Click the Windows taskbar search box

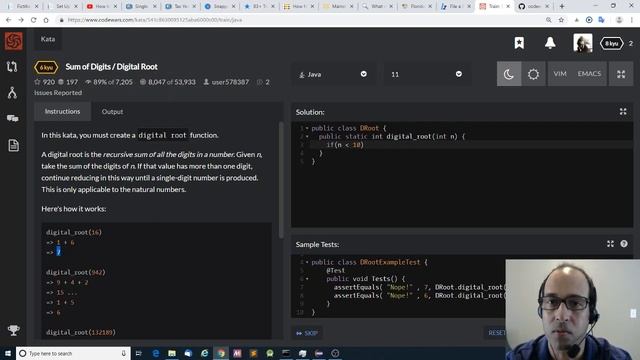[73, 353]
